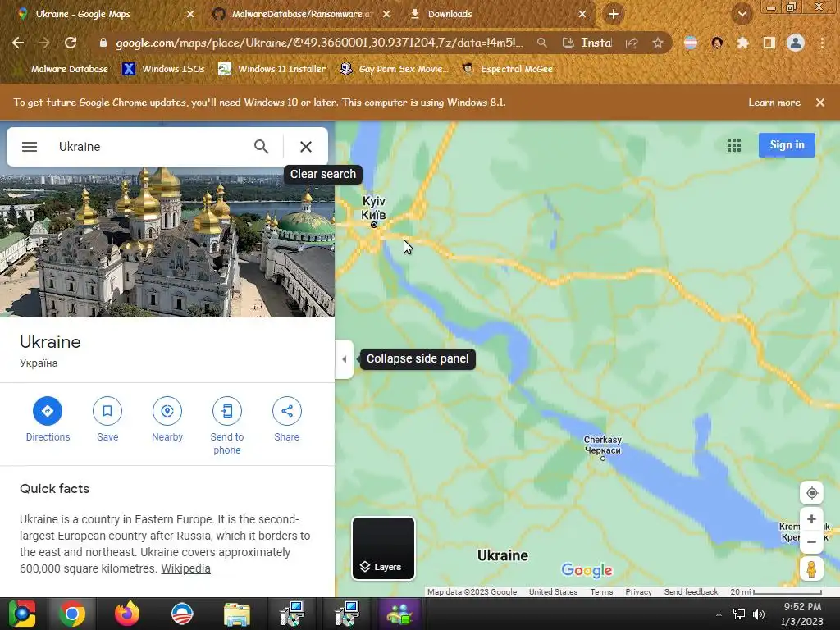Viewport: 840px width, 630px height.
Task: Toggle the map scale at 20 mi
Action: point(776,592)
